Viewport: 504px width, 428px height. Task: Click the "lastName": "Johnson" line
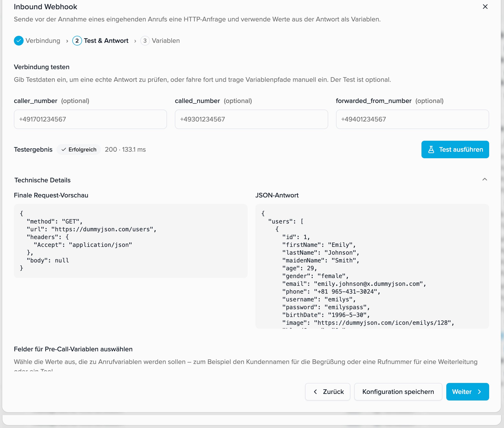pyautogui.click(x=321, y=253)
